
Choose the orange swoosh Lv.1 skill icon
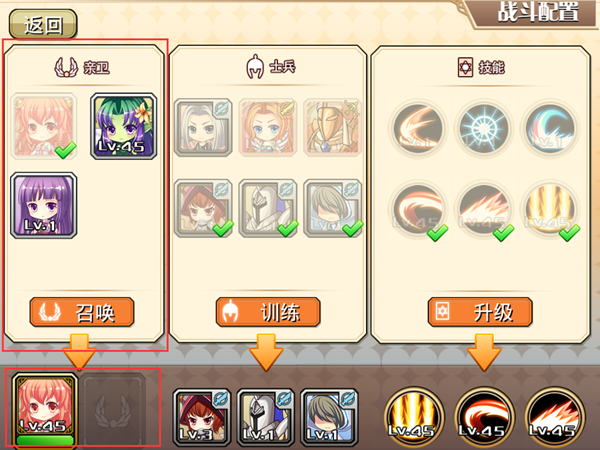[417, 129]
